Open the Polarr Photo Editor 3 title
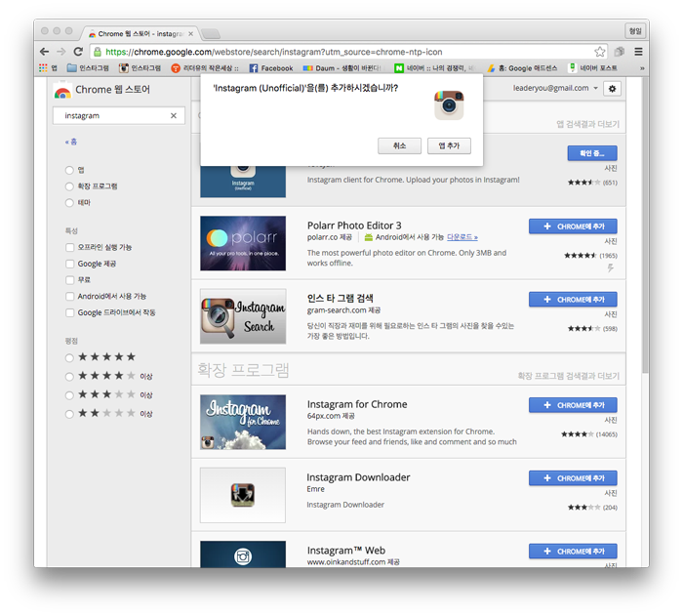The height and width of the screenshot is (616, 683). click(x=354, y=226)
